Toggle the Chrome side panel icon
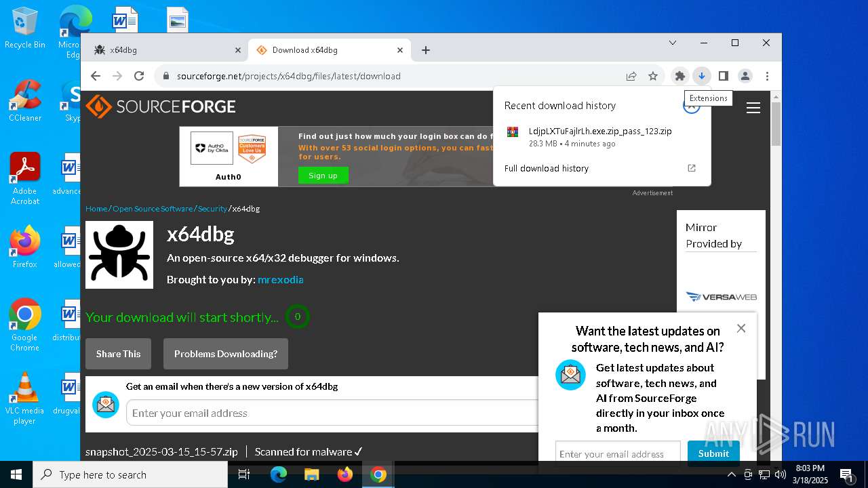Screen dimensions: 868x488 pyautogui.click(x=724, y=76)
